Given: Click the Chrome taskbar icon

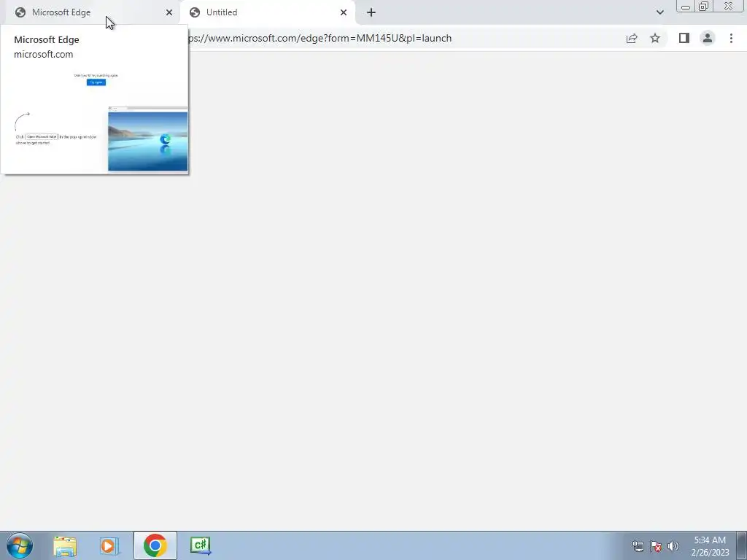Looking at the screenshot, I should click(x=155, y=545).
